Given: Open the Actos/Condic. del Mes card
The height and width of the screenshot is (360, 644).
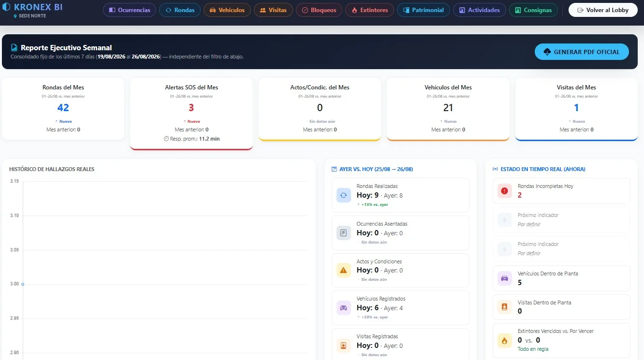Looking at the screenshot, I should pos(320,109).
